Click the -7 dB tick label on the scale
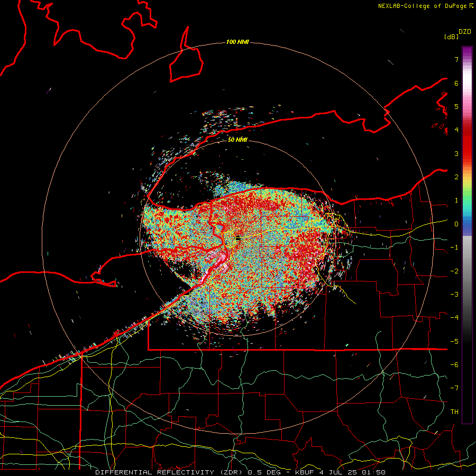Viewport: 476px width, 476px height. (x=454, y=388)
